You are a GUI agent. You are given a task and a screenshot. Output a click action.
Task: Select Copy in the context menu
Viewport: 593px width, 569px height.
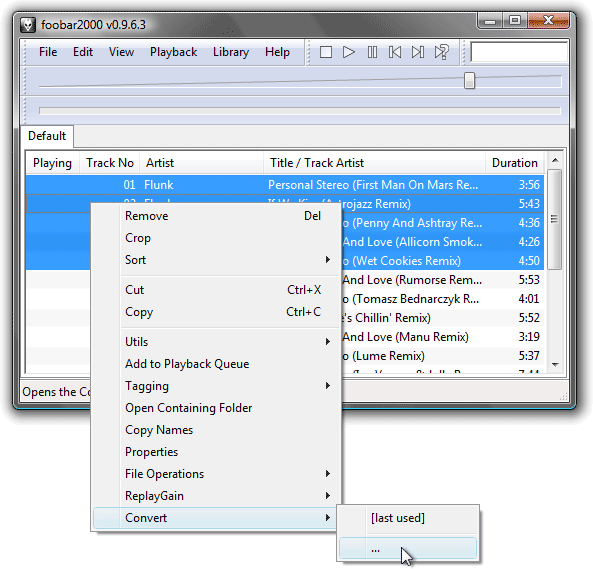coord(217,312)
